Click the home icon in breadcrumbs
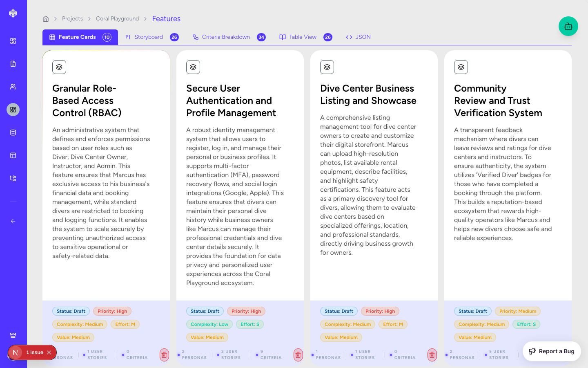The image size is (588, 368). 46,19
